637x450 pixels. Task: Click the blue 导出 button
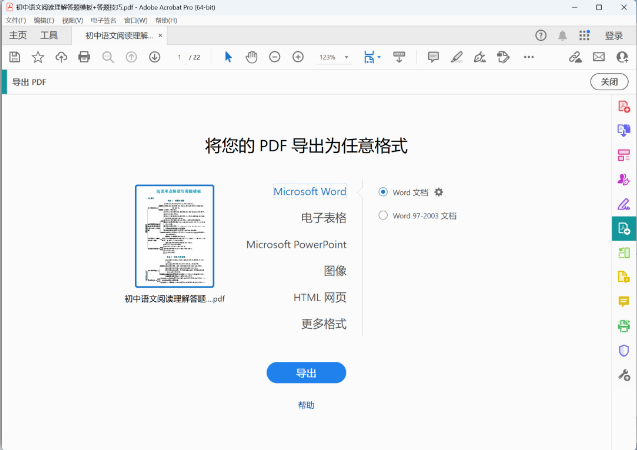click(306, 372)
